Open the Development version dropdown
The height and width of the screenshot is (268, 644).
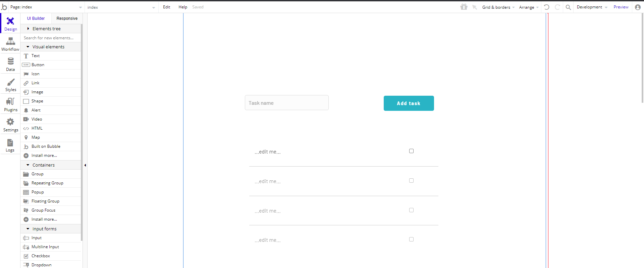click(x=592, y=7)
